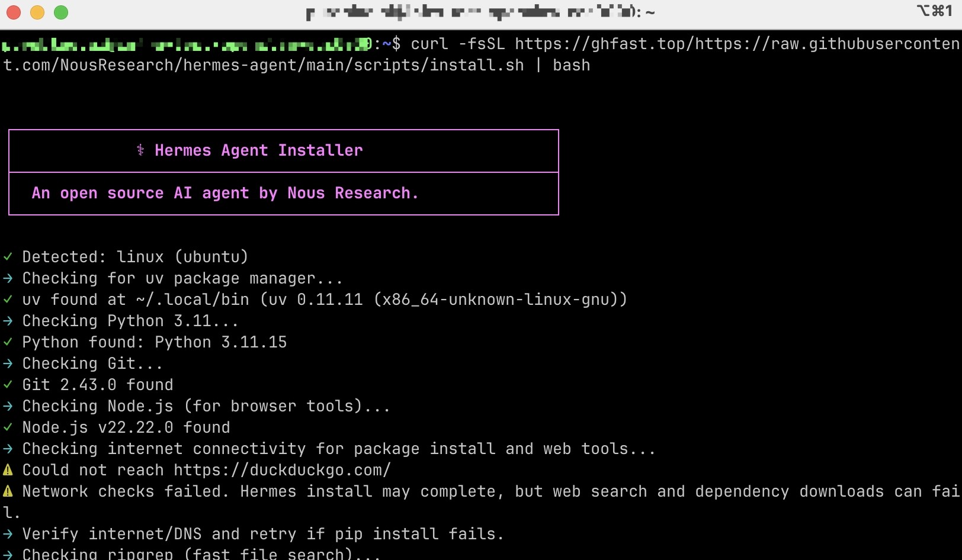
Task: Click the 'Detected: linux (ubuntu)' line
Action: click(x=135, y=257)
